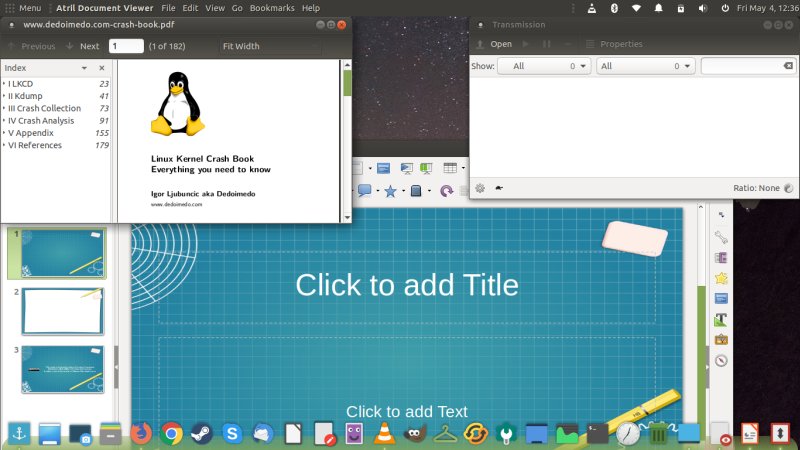The height and width of the screenshot is (450, 800).
Task: Click the 'Click to add Title' placeholder
Action: pyautogui.click(x=407, y=285)
